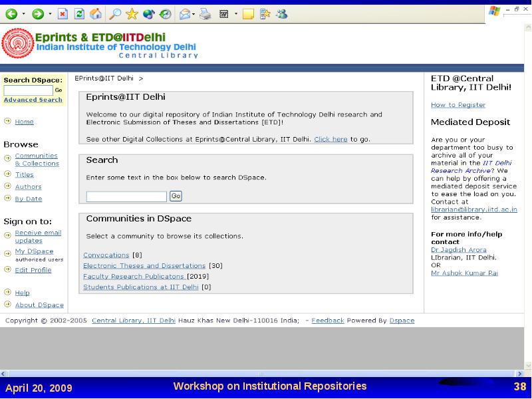Click the bullet icon beside Titles
Image resolution: width=532 pixels, height=399 pixels.
tap(7, 174)
